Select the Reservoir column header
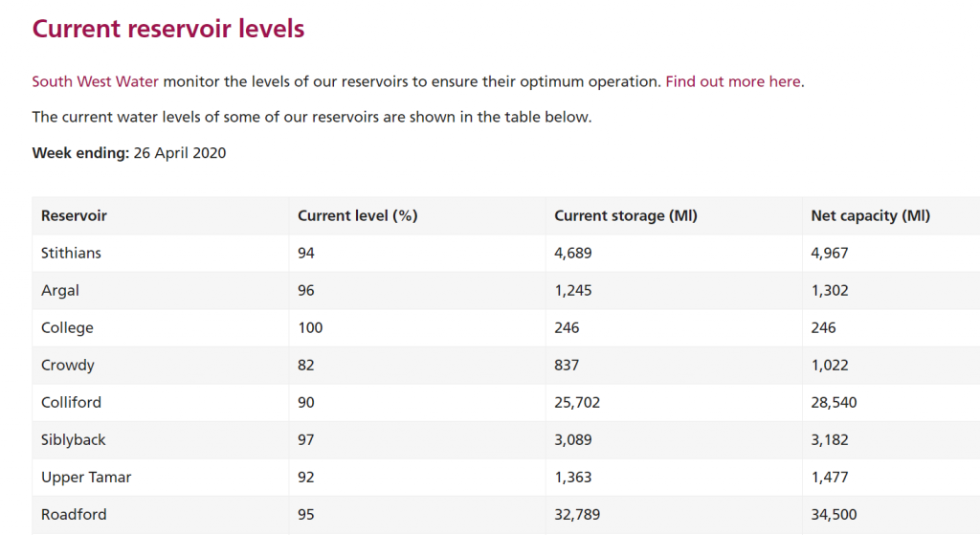This screenshot has height=535, width=980. pos(74,215)
